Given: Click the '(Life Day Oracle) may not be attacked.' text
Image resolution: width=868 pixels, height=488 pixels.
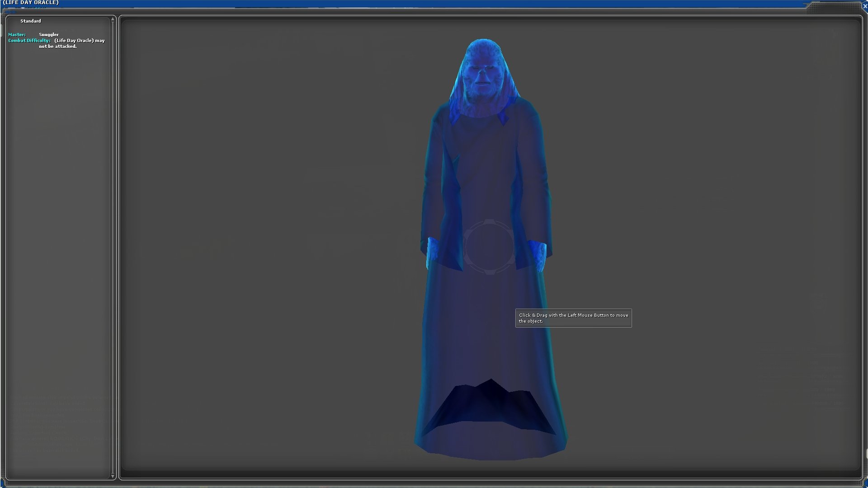Looking at the screenshot, I should (72, 43).
